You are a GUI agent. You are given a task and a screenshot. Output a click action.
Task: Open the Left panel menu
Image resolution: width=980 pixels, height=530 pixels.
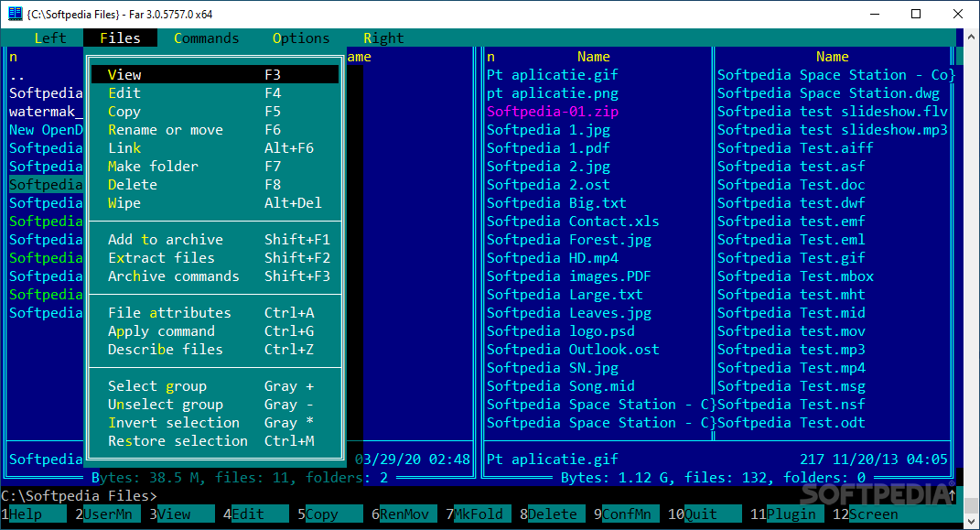coord(50,38)
